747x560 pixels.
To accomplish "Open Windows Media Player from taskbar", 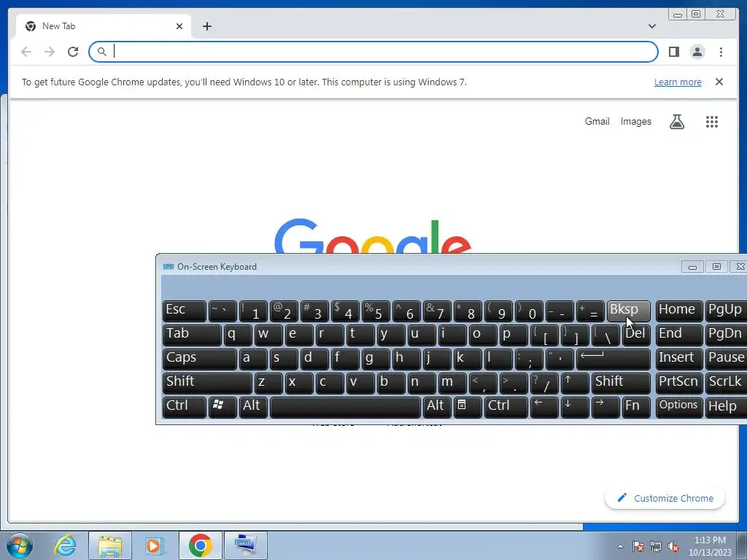I will (x=155, y=545).
